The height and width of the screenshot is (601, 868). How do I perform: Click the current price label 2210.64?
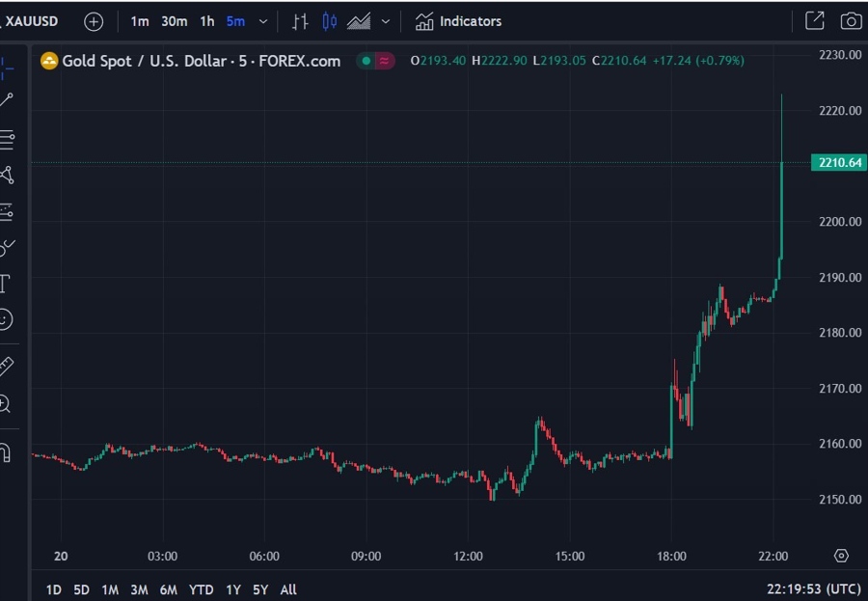coord(839,162)
